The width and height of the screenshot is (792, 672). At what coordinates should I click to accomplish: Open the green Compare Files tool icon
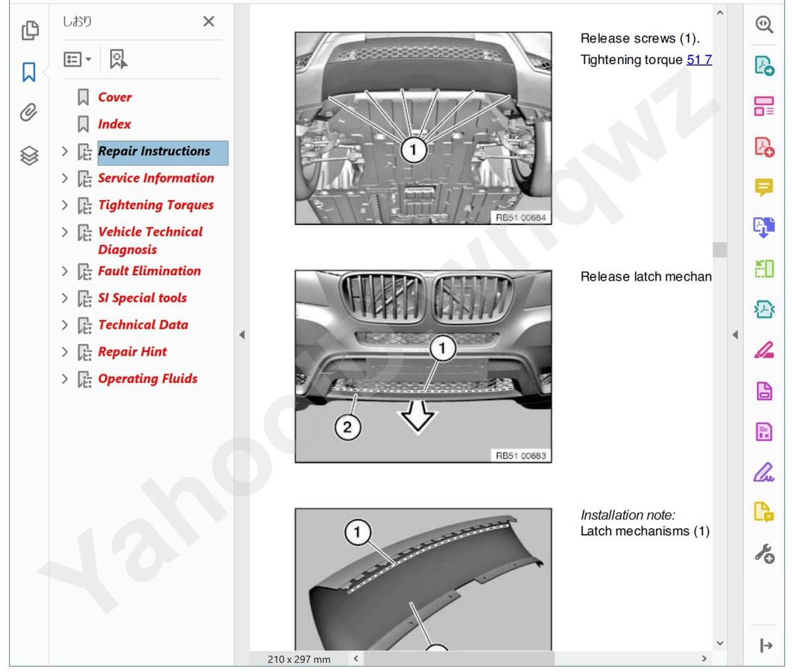click(x=764, y=269)
